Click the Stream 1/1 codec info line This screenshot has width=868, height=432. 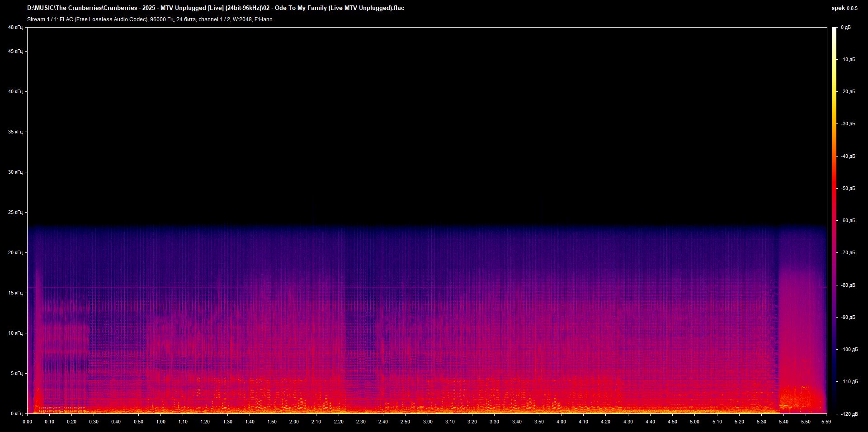tap(149, 19)
